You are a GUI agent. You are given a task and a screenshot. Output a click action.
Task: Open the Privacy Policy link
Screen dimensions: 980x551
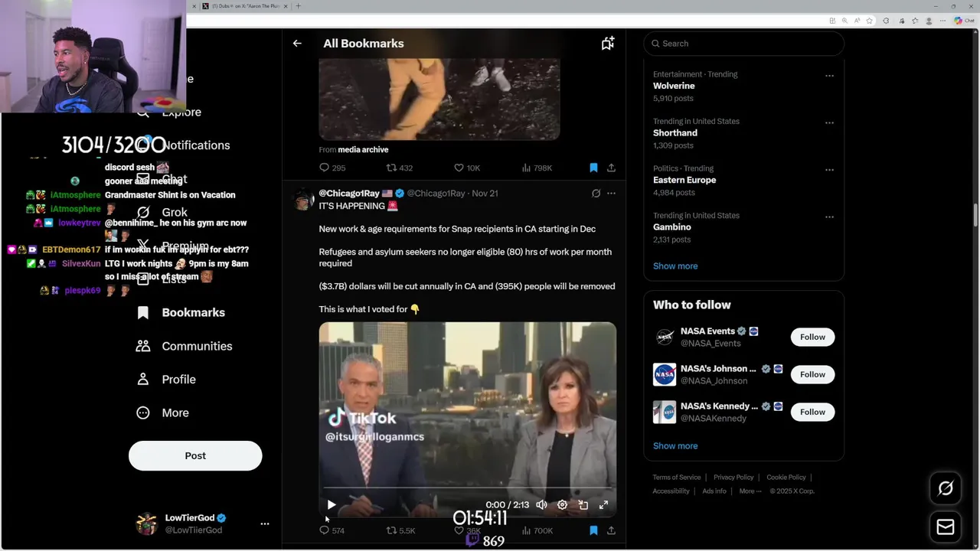733,478
